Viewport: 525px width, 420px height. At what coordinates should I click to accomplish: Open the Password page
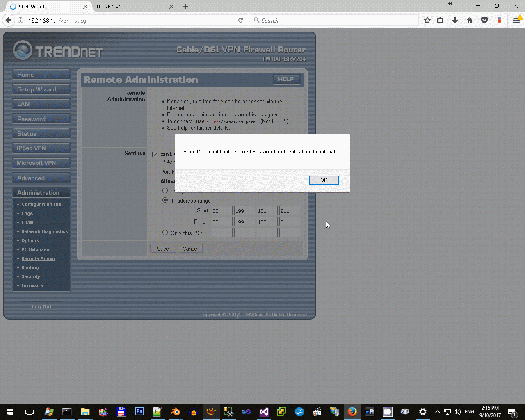coord(41,119)
